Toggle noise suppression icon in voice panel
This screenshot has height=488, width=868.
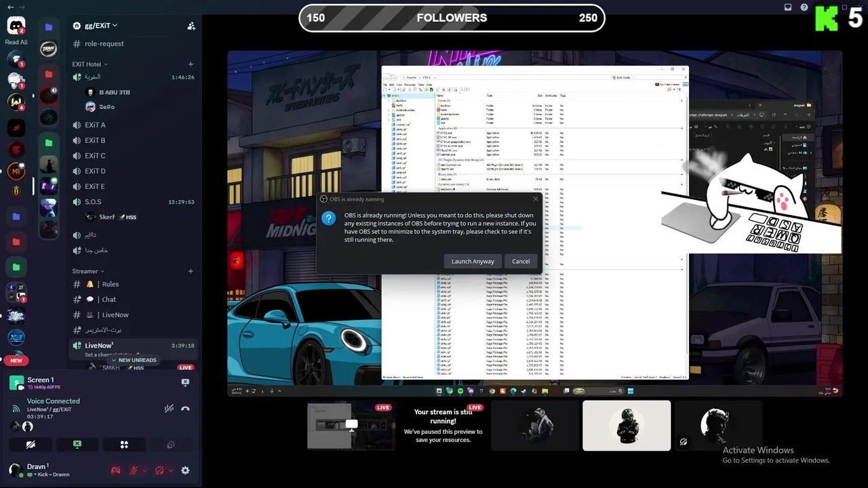[169, 409]
